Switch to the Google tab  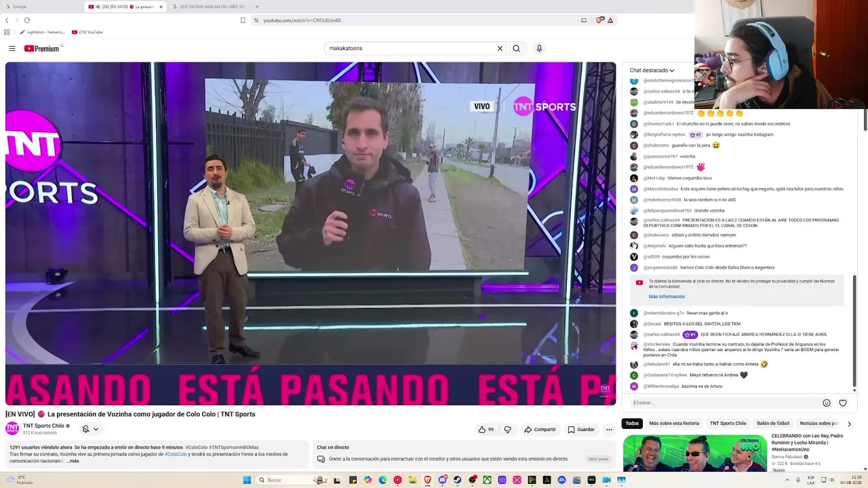41,7
